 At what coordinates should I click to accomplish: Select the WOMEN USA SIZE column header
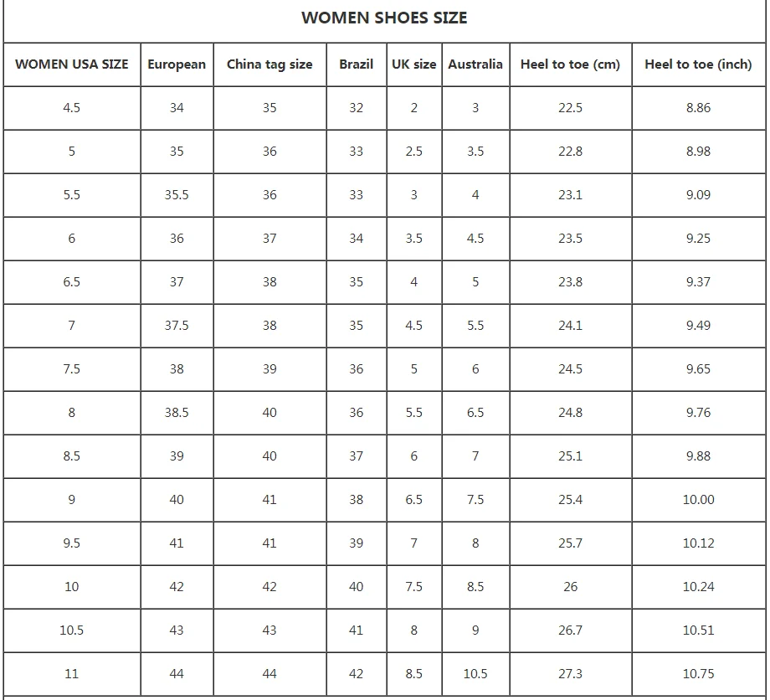[72, 64]
